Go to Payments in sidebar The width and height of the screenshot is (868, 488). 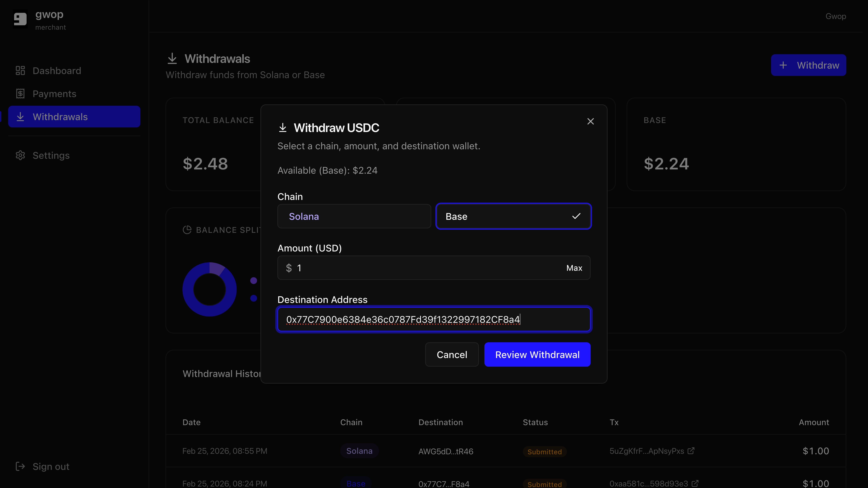pos(54,94)
